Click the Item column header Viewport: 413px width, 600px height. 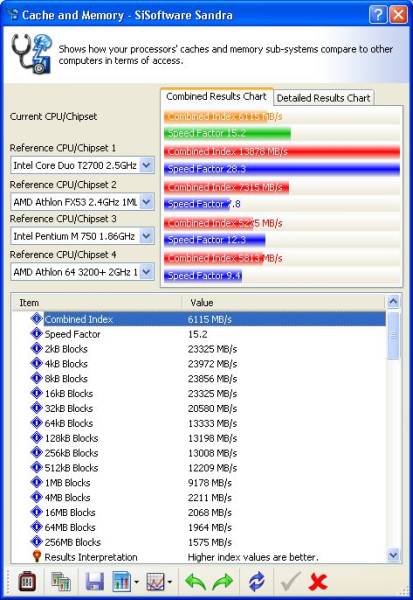click(x=96, y=303)
